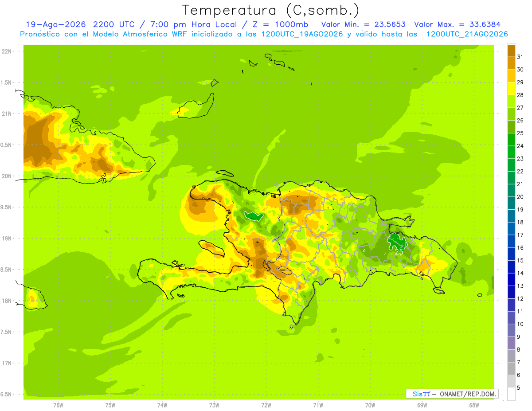Click the "76W" longitude label
Image resolution: width=532 pixels, height=411 pixels.
[x=58, y=405]
